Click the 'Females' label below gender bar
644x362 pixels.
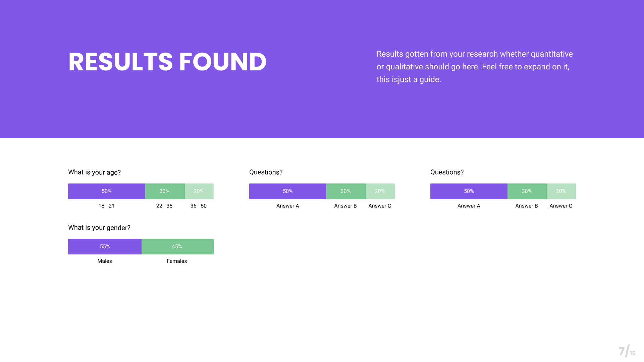[177, 261]
